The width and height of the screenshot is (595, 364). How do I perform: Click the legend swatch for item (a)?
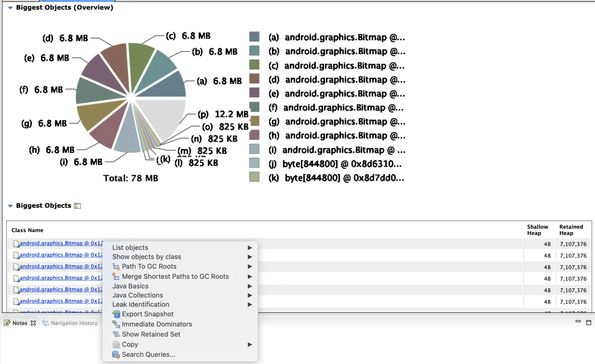254,37
